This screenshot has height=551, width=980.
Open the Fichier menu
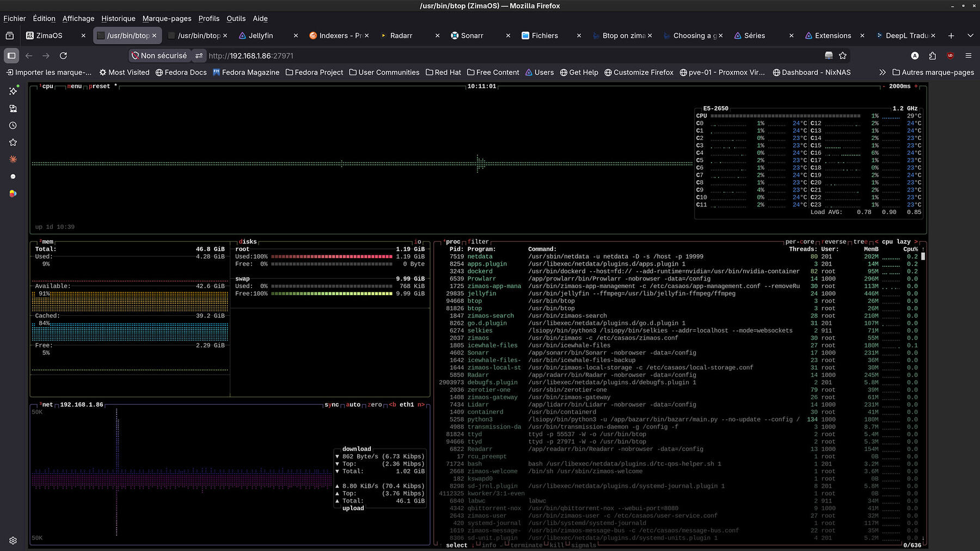click(x=15, y=19)
